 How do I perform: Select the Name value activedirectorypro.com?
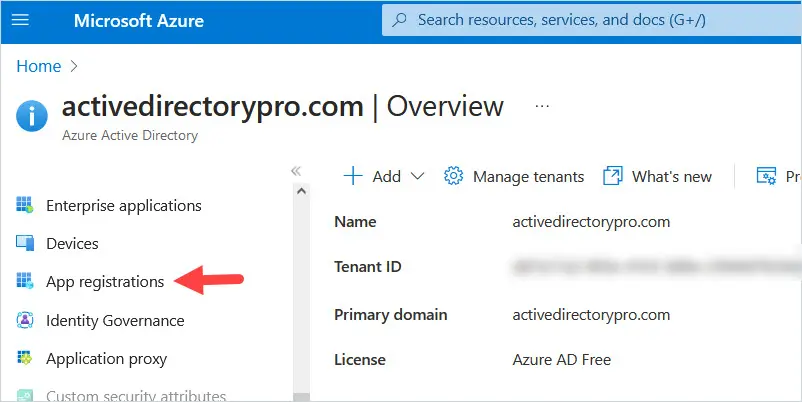click(x=591, y=222)
